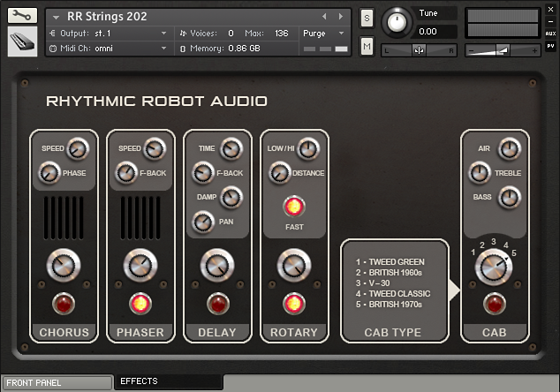
Task: Toggle the Cab on/off red light
Action: tap(495, 304)
